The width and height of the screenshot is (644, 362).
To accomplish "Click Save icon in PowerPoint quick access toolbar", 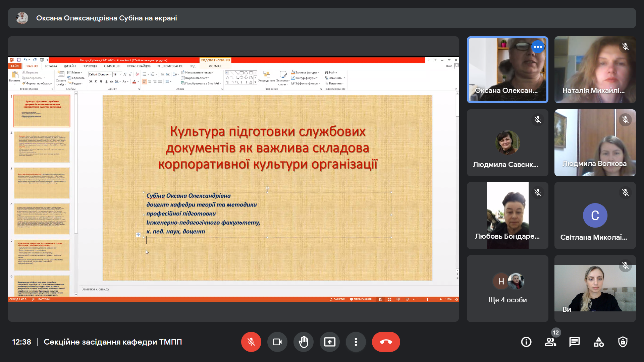I will tap(19, 60).
